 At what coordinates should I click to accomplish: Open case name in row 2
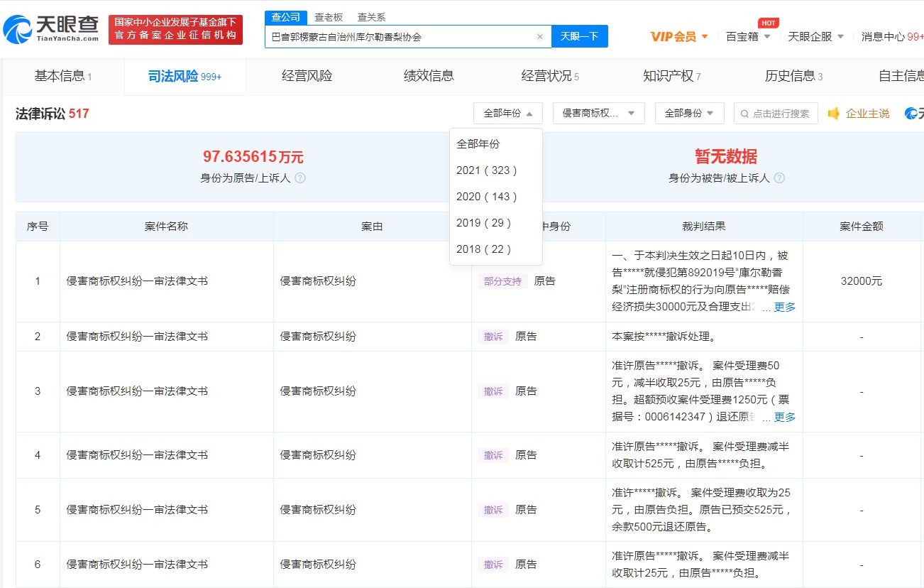(x=137, y=337)
